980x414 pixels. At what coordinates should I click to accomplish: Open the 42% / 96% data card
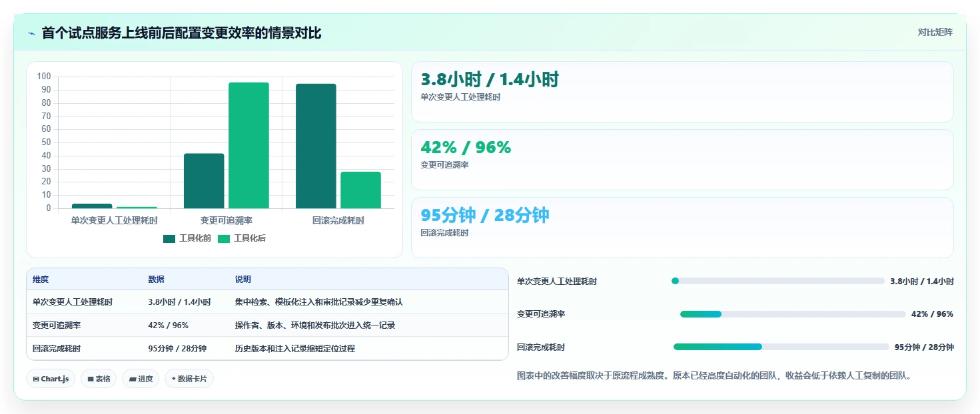(x=682, y=160)
